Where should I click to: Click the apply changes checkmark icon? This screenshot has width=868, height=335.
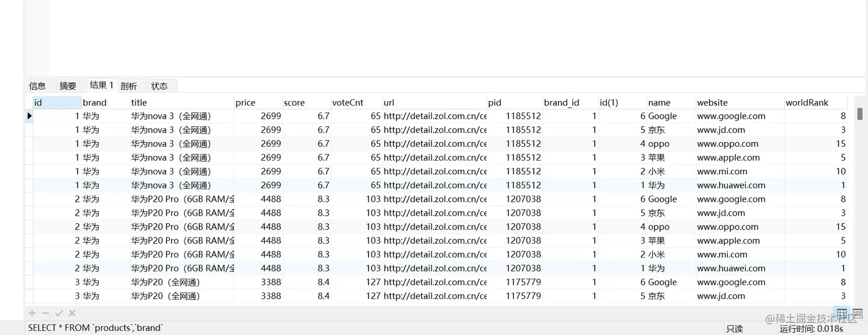(x=59, y=313)
